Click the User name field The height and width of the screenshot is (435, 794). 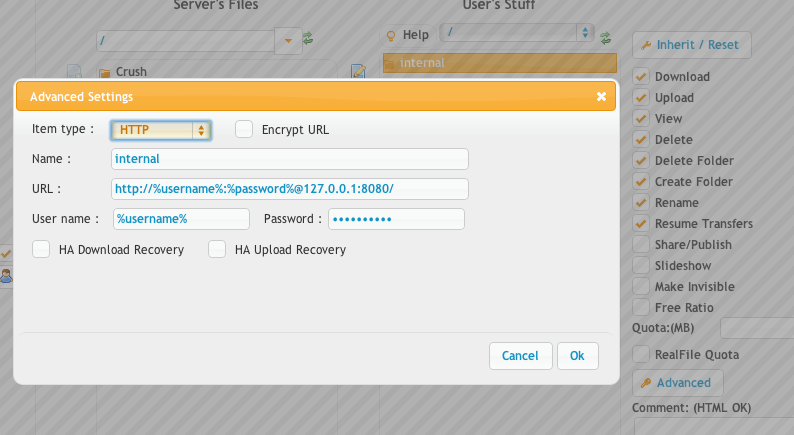[x=181, y=219]
